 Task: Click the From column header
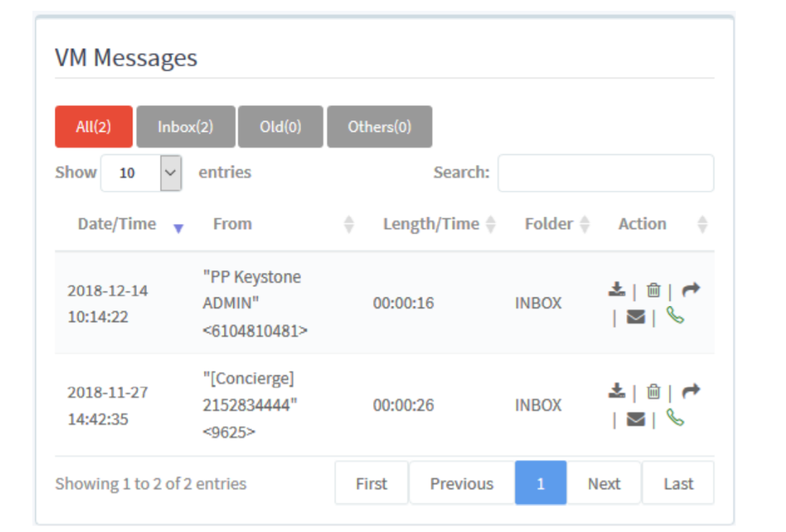(232, 224)
